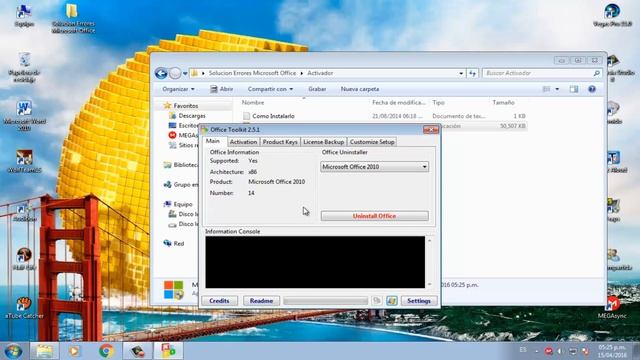Open Compartir con dropdown menu
This screenshot has width=640, height=360.
tap(270, 89)
